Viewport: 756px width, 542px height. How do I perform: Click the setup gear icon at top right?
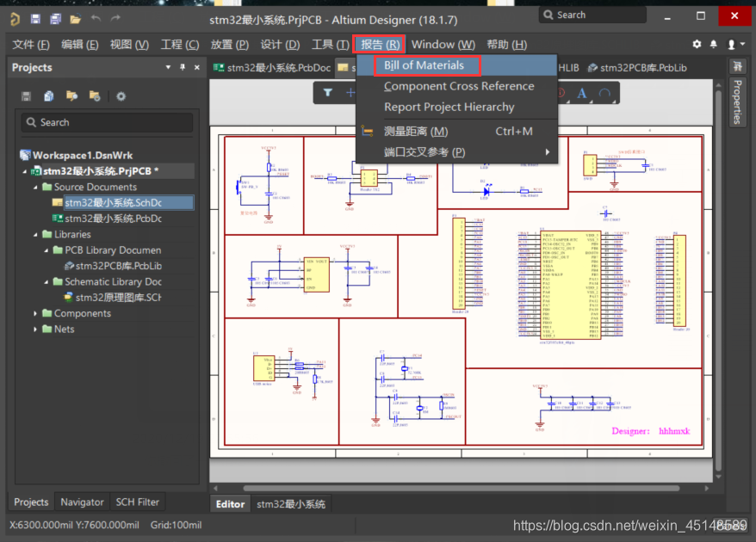697,45
